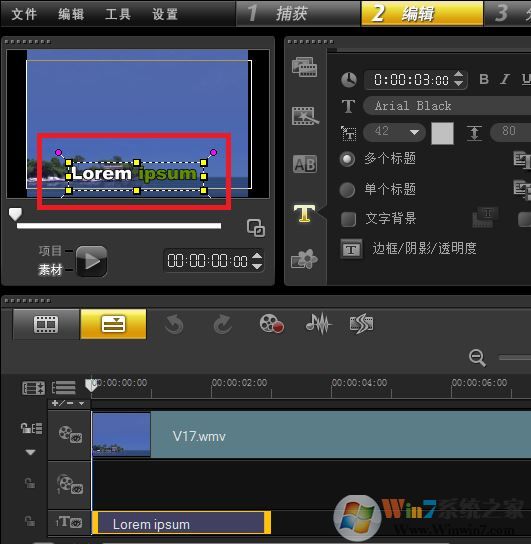This screenshot has width=531, height=544.
Task: Open the font size 42 dropdown
Action: [394, 133]
